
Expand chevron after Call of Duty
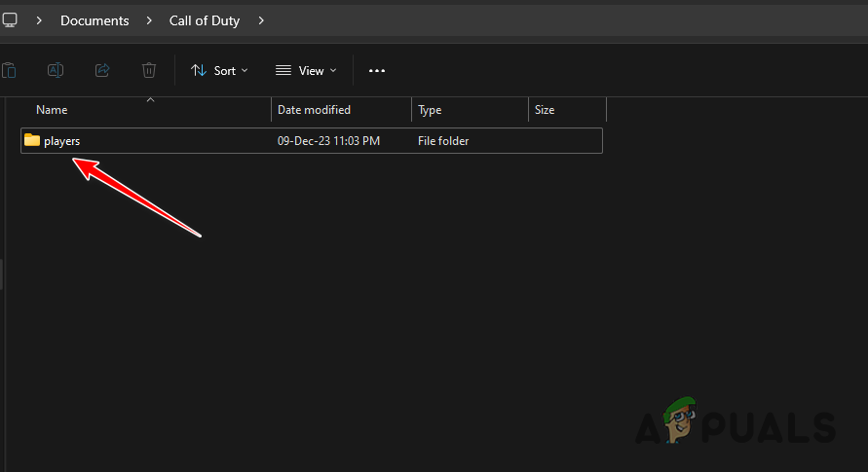[x=261, y=20]
